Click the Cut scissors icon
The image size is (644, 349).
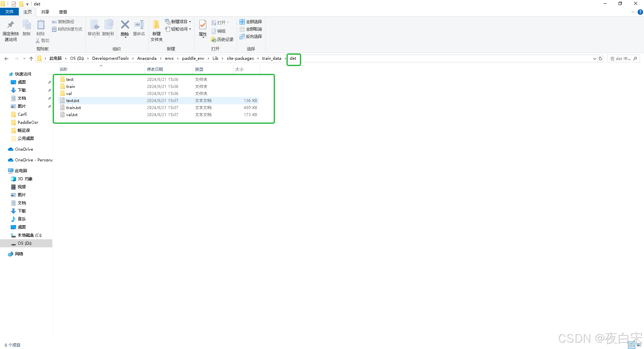38,41
